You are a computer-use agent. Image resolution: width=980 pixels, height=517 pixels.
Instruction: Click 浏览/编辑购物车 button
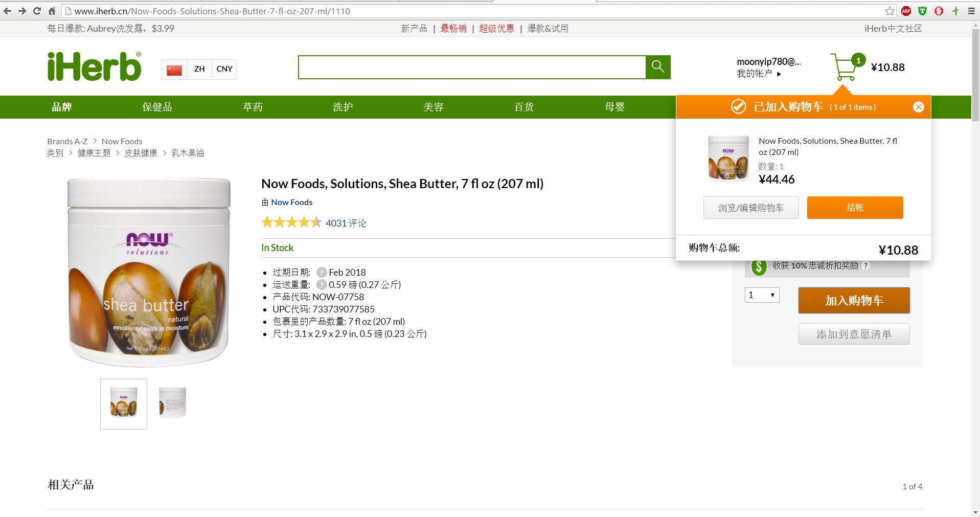(x=750, y=208)
